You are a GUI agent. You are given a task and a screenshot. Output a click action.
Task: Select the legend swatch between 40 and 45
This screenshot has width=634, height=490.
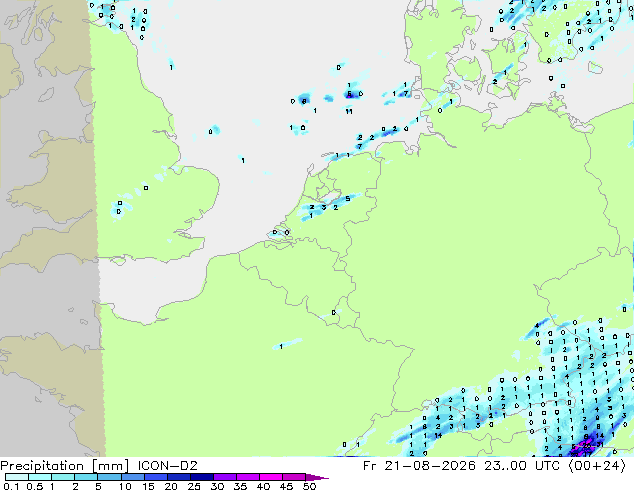271,477
